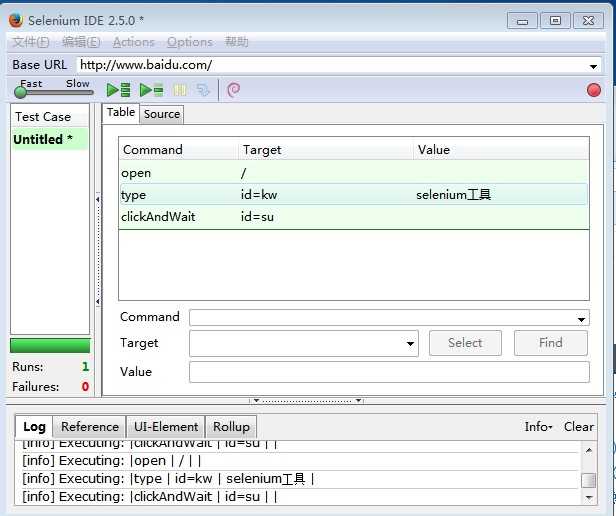This screenshot has height=516, width=616.
Task: Click the green test progress bar
Action: [50, 346]
